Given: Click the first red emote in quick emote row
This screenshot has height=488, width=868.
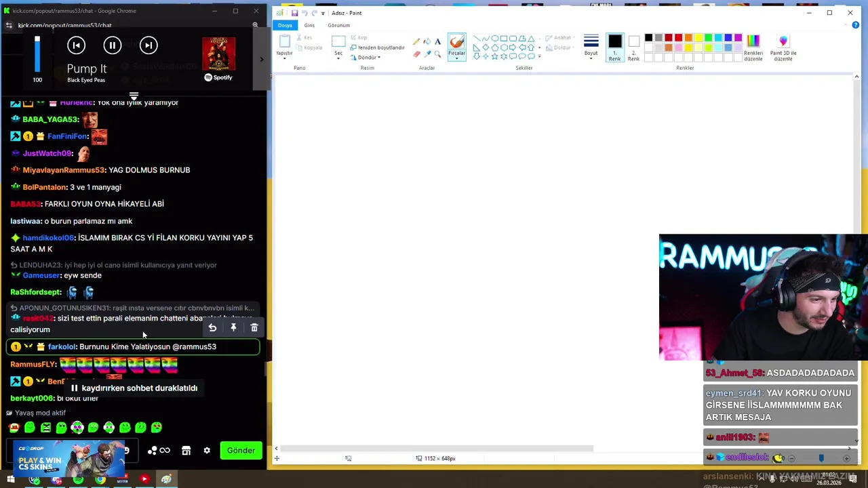Looking at the screenshot, I should (14, 428).
